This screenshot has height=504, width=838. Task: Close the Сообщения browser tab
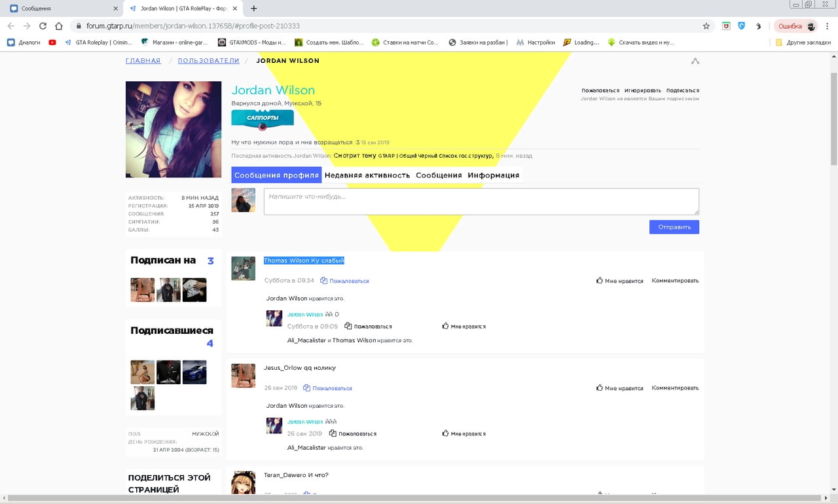pos(116,9)
